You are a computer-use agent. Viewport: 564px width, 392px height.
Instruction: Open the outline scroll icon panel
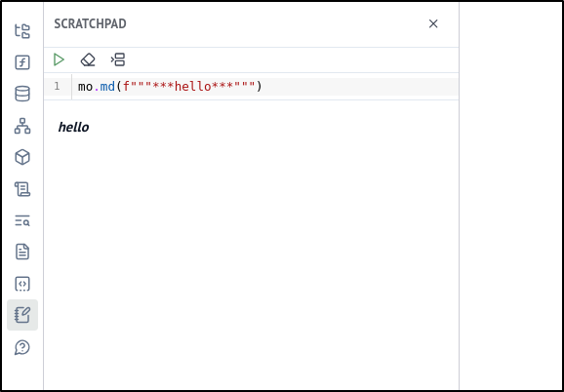tap(22, 189)
